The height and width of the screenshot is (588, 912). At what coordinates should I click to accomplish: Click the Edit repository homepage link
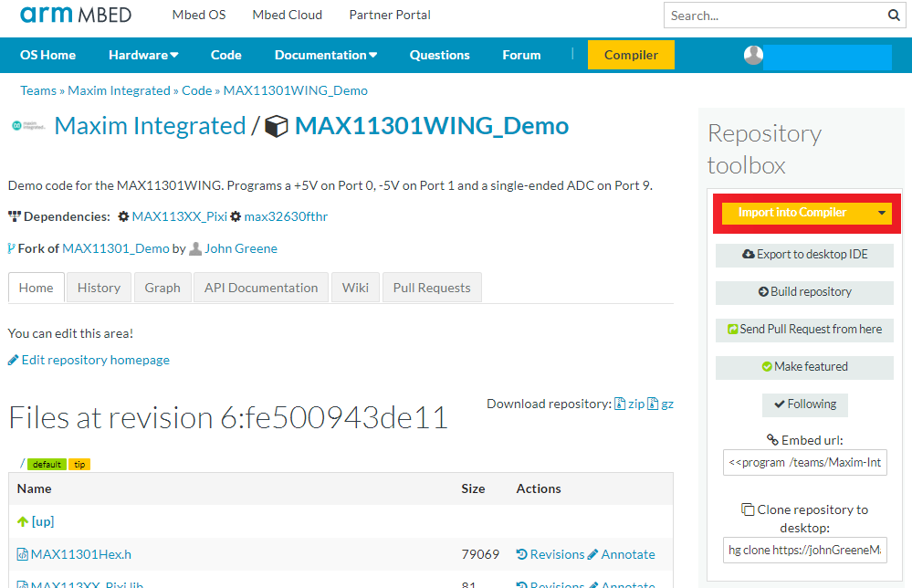(95, 360)
